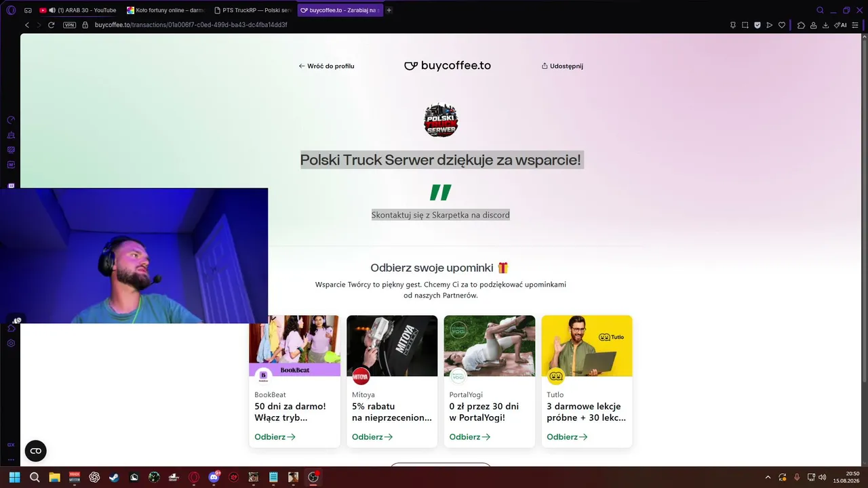Screen dimensions: 868x488
Task: Open the send/flow arrow icon
Action: [x=770, y=25]
